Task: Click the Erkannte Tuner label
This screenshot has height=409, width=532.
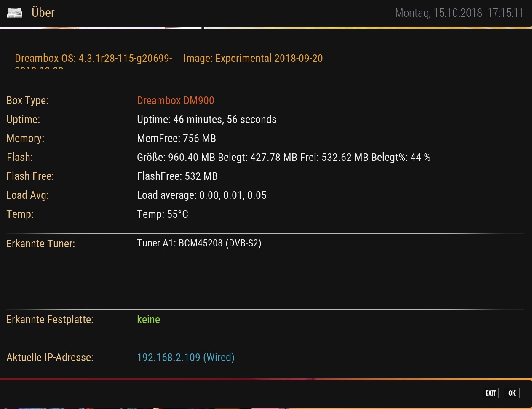Action: pyautogui.click(x=40, y=244)
